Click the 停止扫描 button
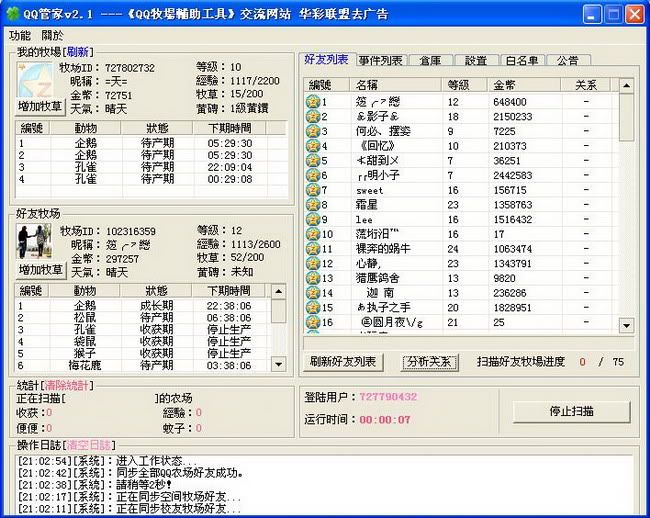The image size is (650, 518). click(572, 411)
